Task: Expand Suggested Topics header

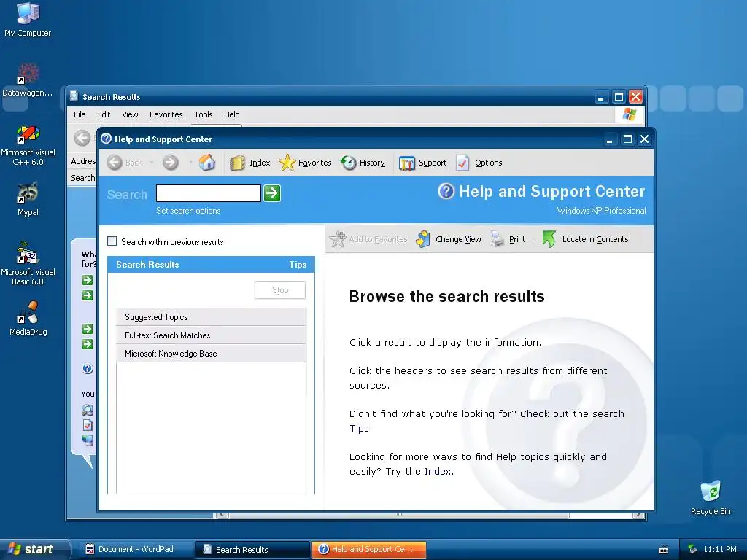Action: pyautogui.click(x=211, y=317)
